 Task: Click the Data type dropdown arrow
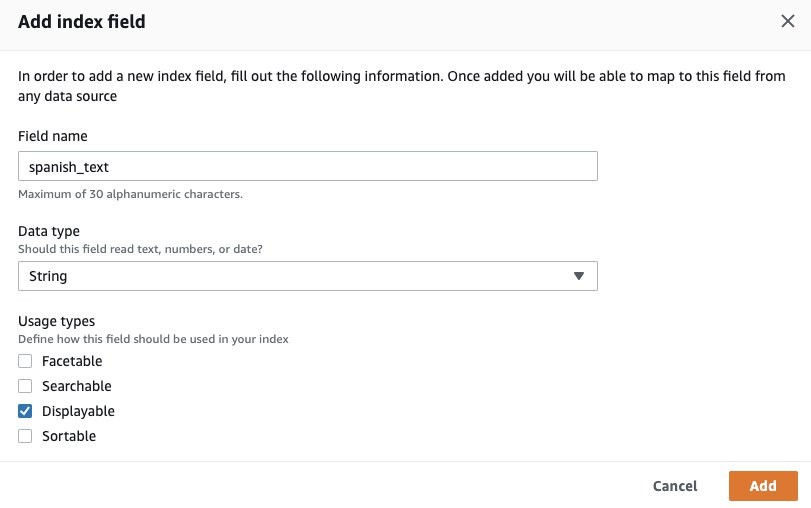579,276
